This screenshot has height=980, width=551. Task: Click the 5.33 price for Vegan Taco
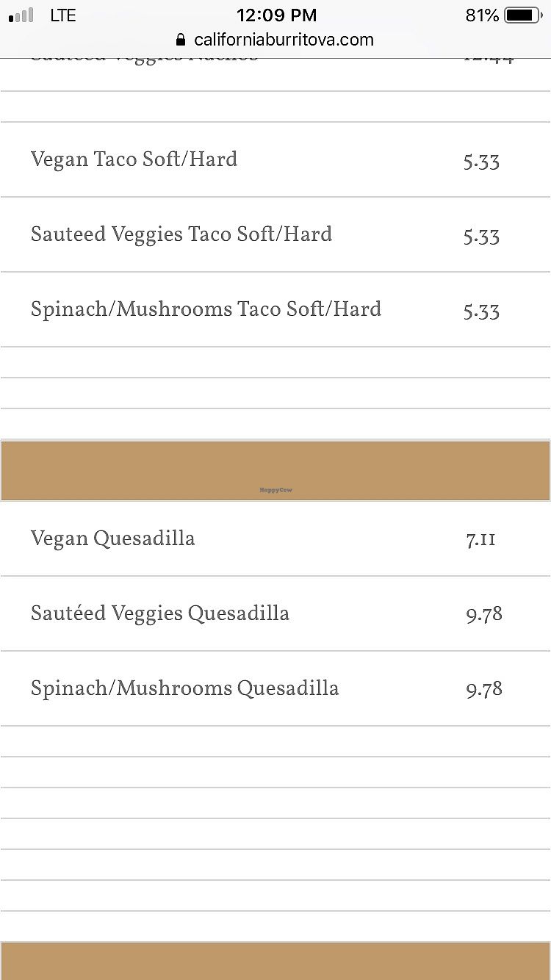481,162
